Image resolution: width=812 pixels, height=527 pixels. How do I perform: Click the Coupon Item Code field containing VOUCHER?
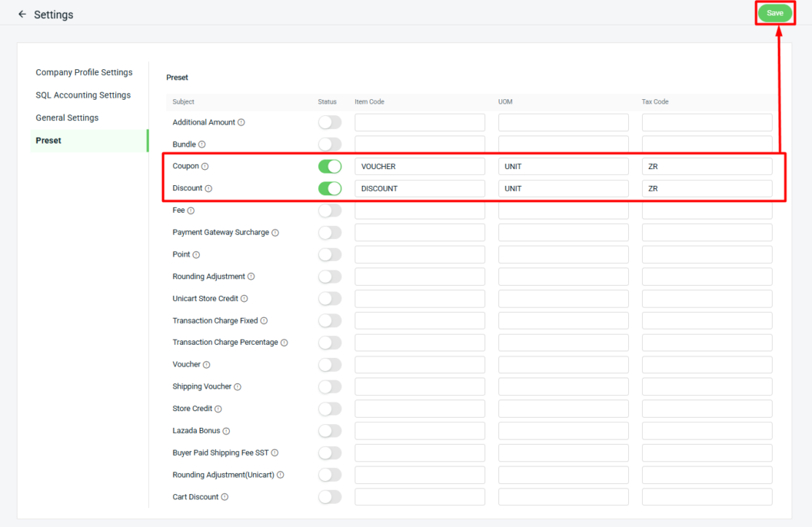pyautogui.click(x=419, y=167)
